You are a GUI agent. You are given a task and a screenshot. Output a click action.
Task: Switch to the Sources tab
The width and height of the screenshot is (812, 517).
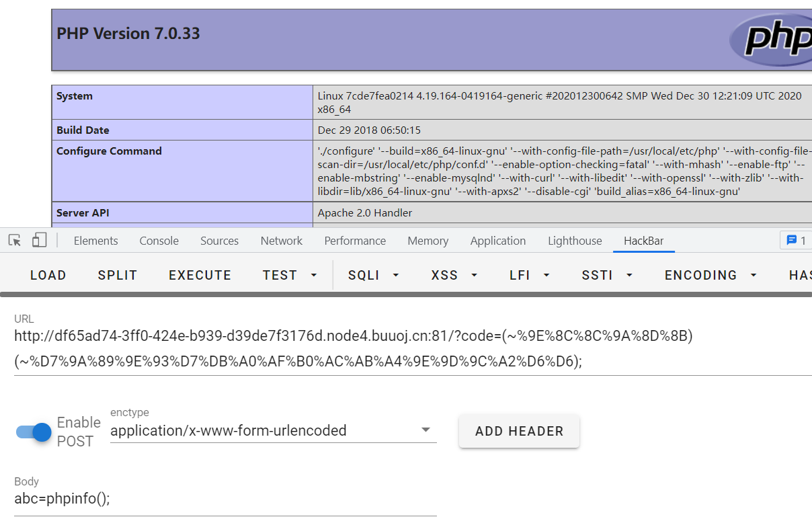pos(219,241)
